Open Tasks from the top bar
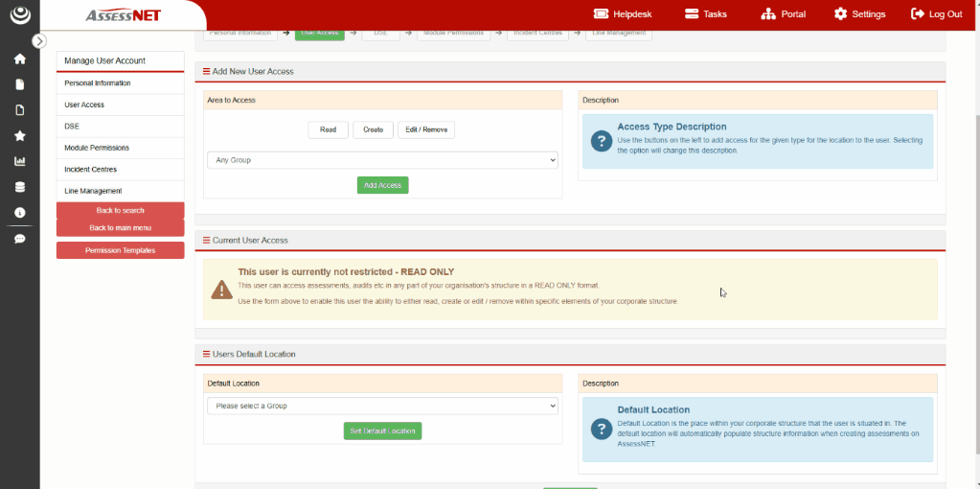The width and height of the screenshot is (980, 489). coord(706,13)
